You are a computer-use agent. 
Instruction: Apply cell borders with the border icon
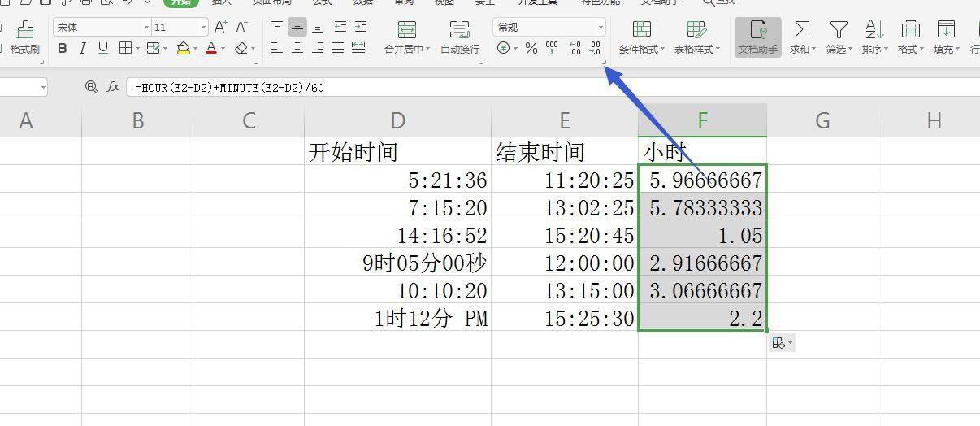125,49
